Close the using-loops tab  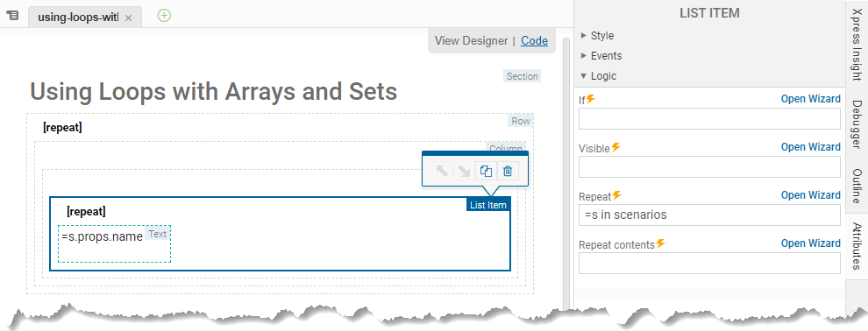128,18
